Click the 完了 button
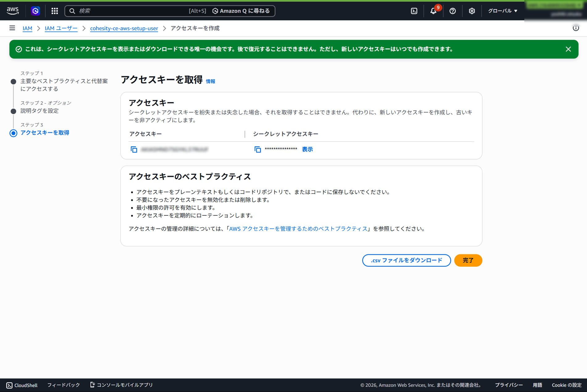 point(468,260)
